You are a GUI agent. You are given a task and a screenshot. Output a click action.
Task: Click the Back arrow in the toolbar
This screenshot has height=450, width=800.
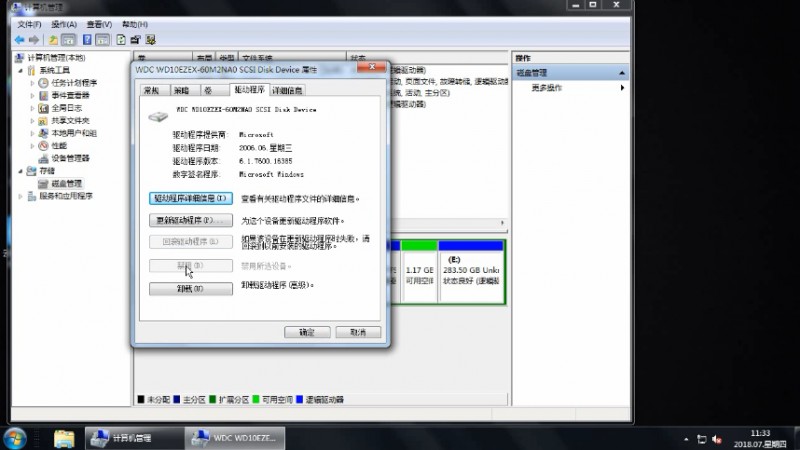(19, 40)
